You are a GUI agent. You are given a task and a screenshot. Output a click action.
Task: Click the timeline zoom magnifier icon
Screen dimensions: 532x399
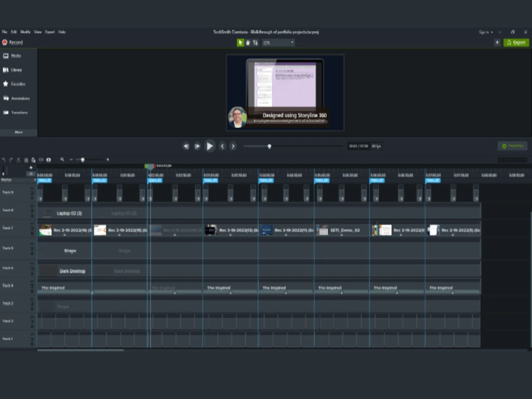[62, 160]
